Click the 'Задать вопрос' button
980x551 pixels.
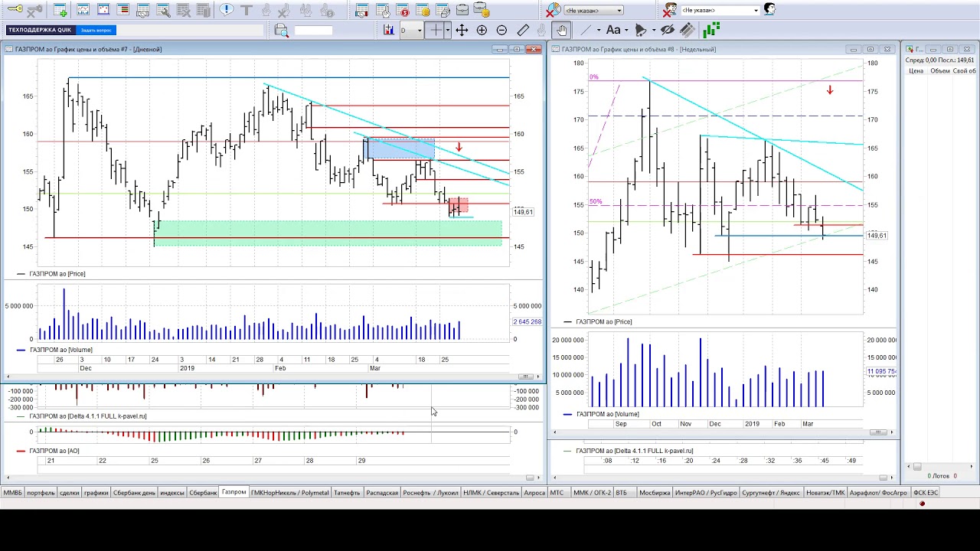click(96, 30)
